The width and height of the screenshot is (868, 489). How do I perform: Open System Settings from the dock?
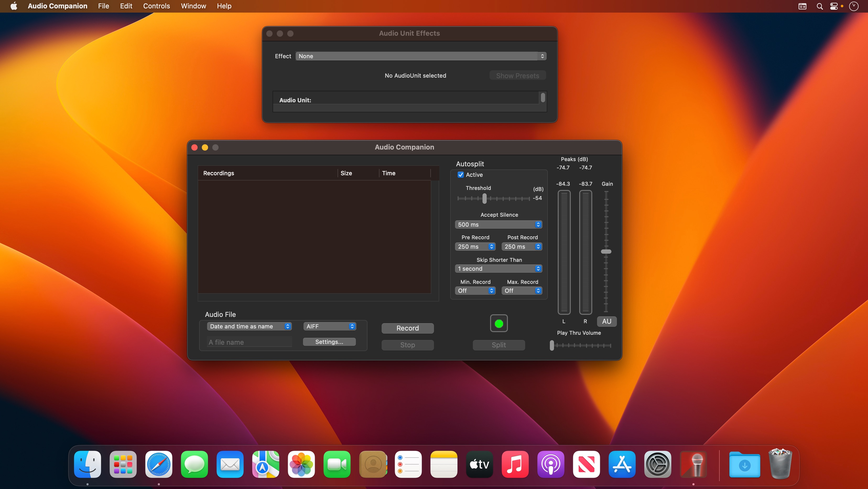click(x=658, y=464)
